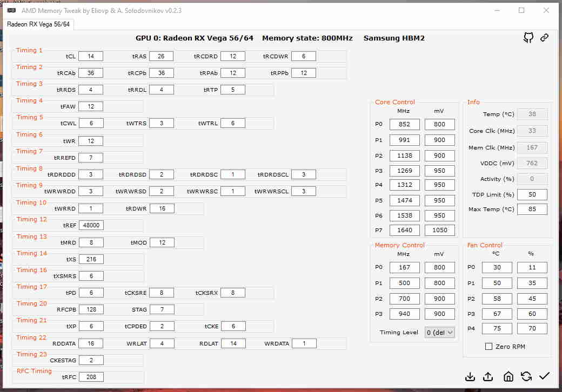
Task: Open the Timing Level dropdown
Action: 440,333
